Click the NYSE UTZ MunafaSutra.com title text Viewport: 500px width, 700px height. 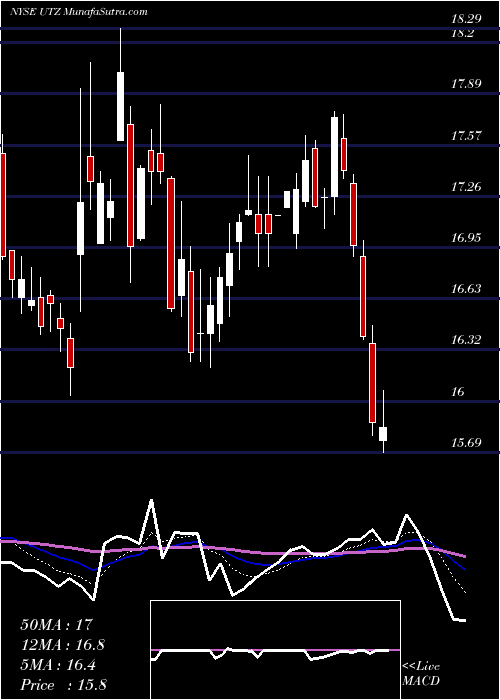(79, 12)
